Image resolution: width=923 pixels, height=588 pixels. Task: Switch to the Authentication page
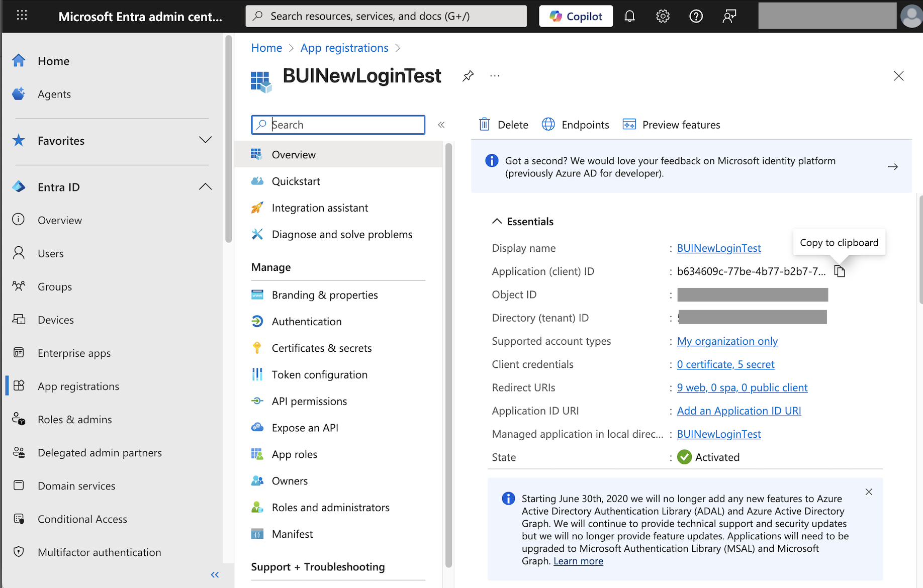click(x=307, y=321)
